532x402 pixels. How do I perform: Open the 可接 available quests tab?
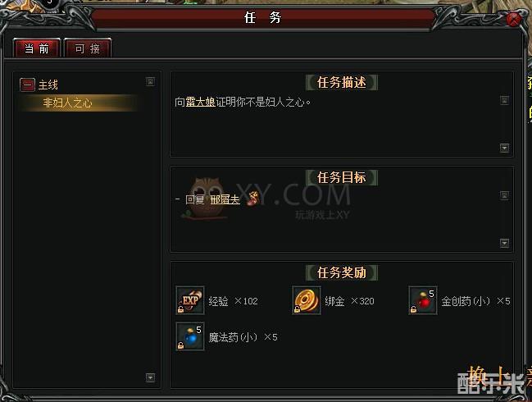[x=88, y=48]
